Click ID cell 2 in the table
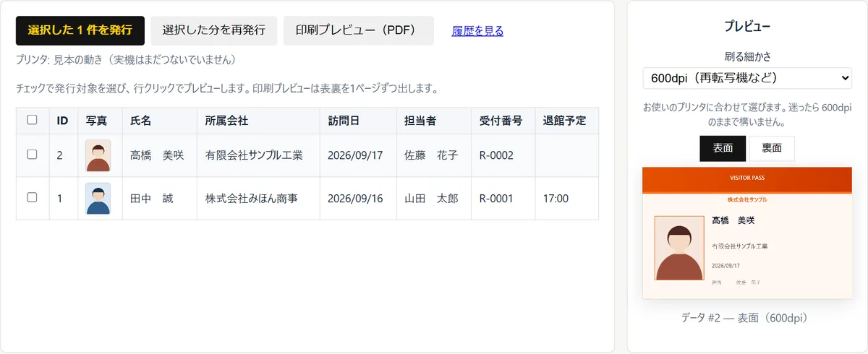Image resolution: width=868 pixels, height=354 pixels. click(63, 155)
